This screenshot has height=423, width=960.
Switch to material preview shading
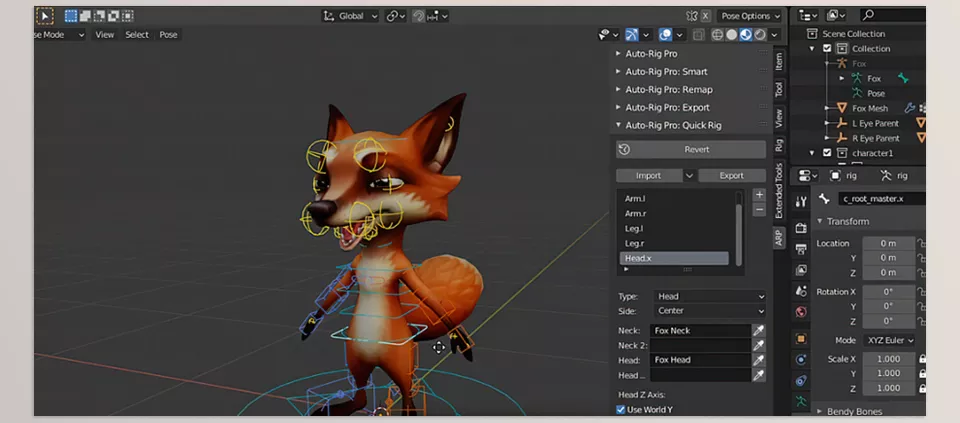tap(746, 35)
